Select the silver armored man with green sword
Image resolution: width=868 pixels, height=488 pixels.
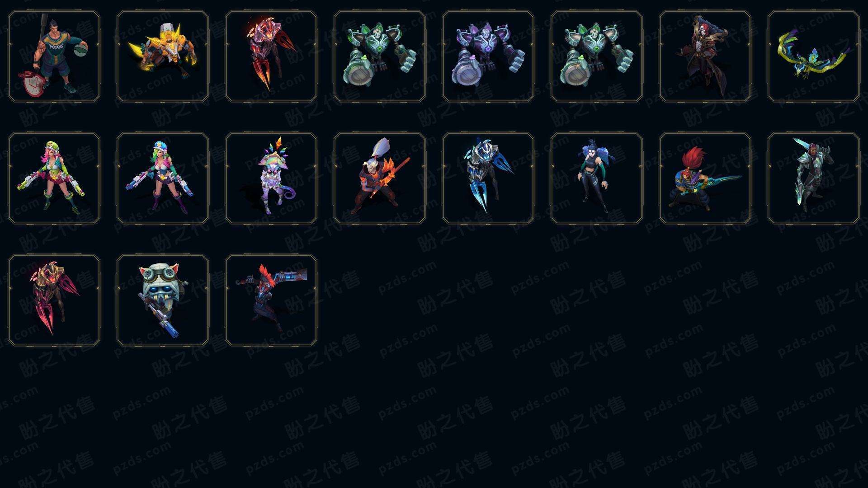(814, 178)
